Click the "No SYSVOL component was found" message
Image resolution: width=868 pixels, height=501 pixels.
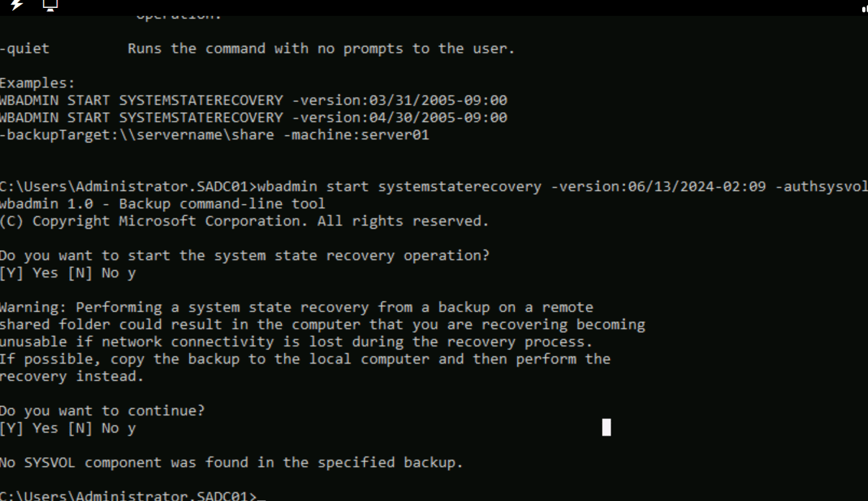(231, 463)
